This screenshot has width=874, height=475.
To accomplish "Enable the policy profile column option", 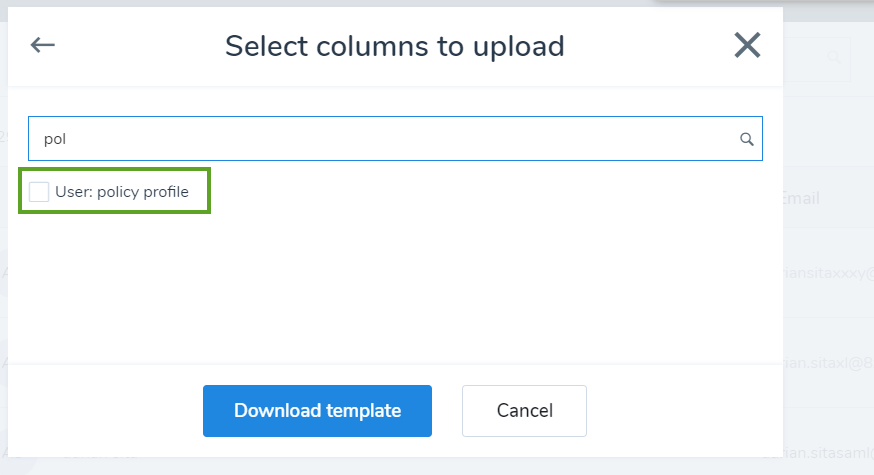I will pos(39,192).
